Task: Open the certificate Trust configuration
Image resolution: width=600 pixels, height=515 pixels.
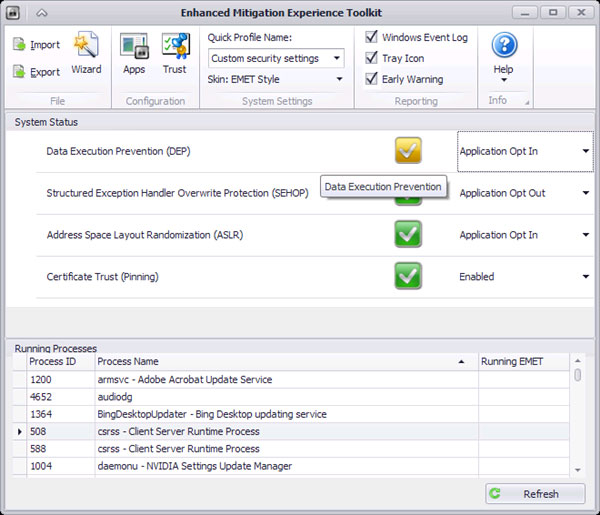Action: [174, 53]
